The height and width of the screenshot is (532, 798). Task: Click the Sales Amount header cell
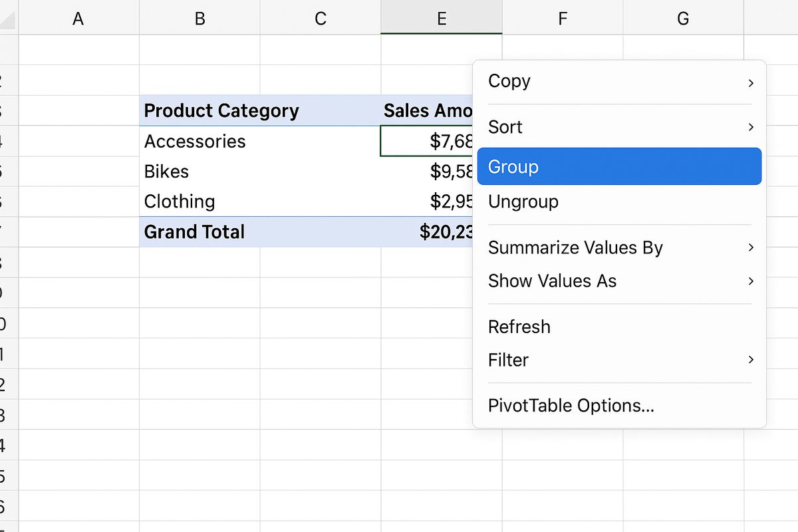click(x=427, y=110)
